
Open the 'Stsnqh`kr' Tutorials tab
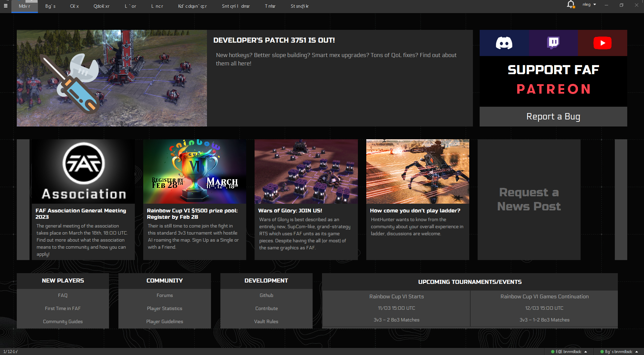coord(300,6)
